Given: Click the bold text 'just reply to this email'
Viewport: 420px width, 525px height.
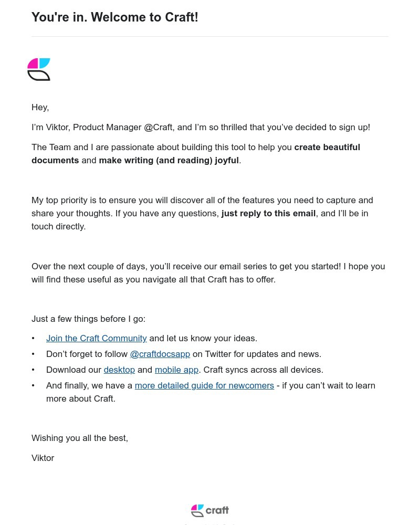Looking at the screenshot, I should point(268,214).
